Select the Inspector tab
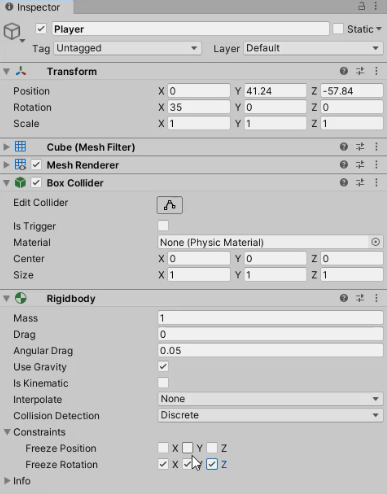This screenshot has height=494, width=387. 37,7
